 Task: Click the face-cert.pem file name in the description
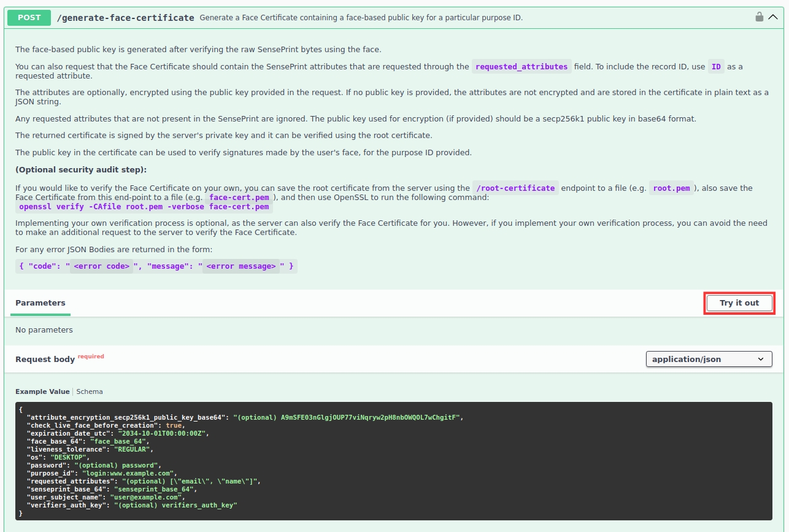(x=239, y=198)
